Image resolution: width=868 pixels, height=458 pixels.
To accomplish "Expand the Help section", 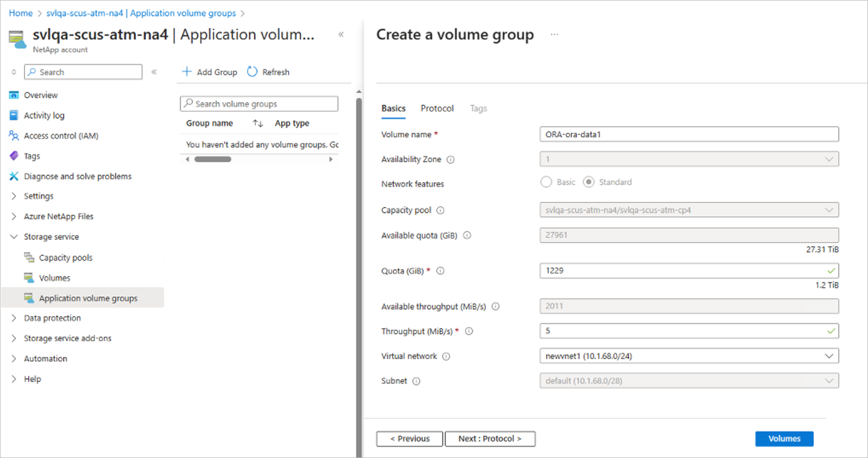I will click(x=14, y=379).
